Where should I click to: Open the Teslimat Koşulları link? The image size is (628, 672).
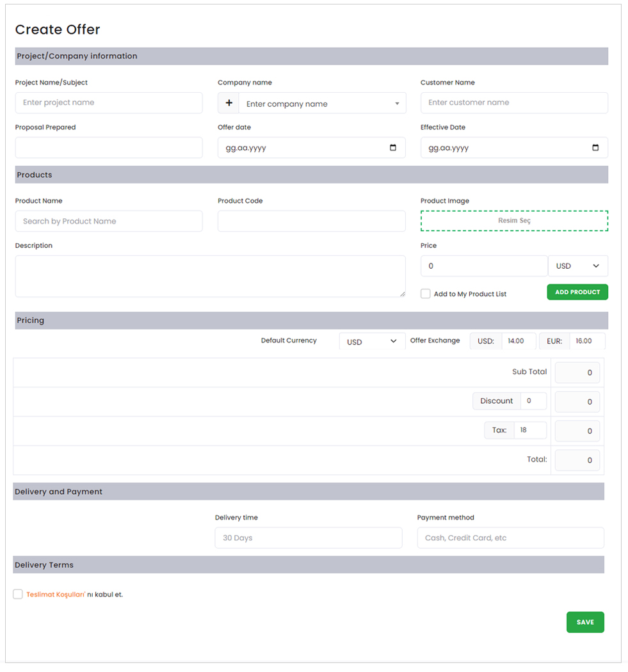56,595
